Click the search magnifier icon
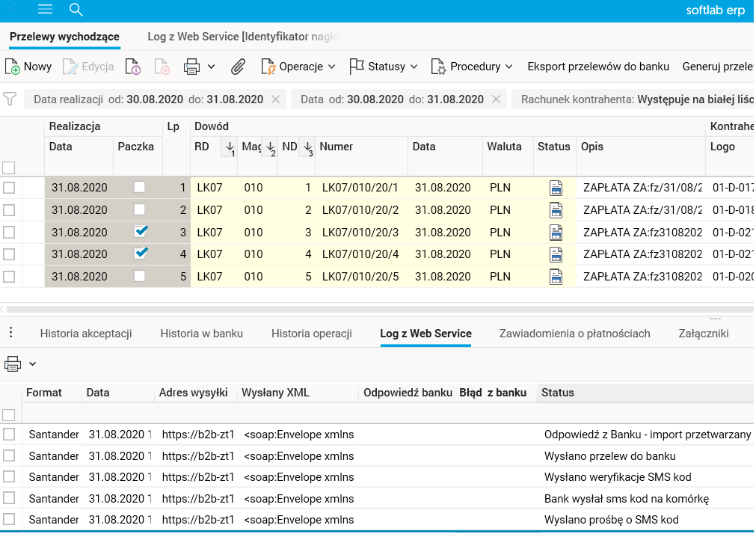The height and width of the screenshot is (537, 756). point(76,9)
